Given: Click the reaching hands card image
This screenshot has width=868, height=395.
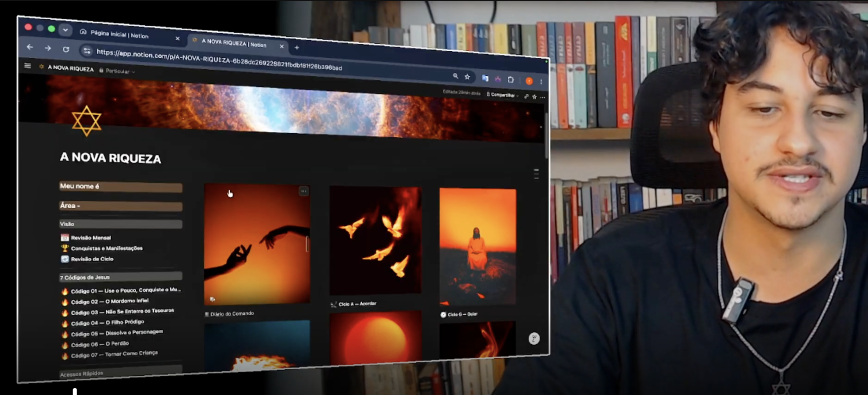Looking at the screenshot, I should [x=257, y=244].
